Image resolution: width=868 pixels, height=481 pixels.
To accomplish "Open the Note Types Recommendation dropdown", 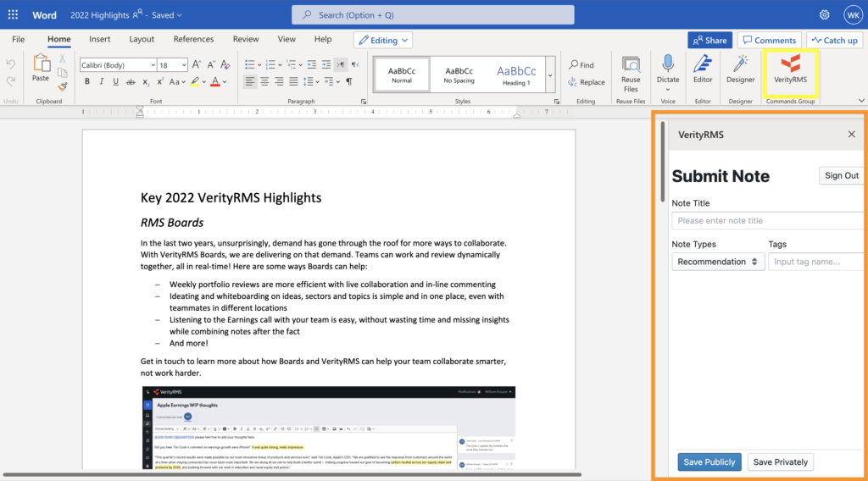I will (x=718, y=262).
